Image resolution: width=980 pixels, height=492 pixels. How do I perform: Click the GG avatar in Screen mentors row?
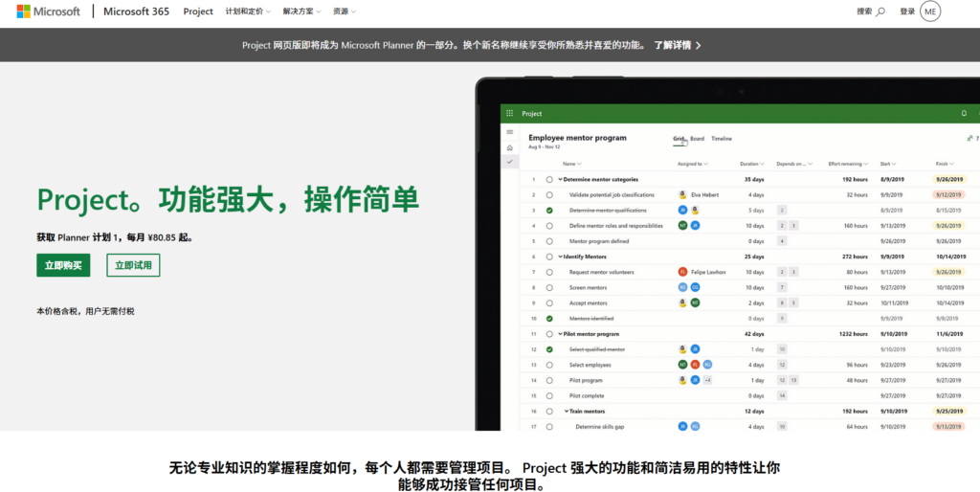click(x=695, y=287)
